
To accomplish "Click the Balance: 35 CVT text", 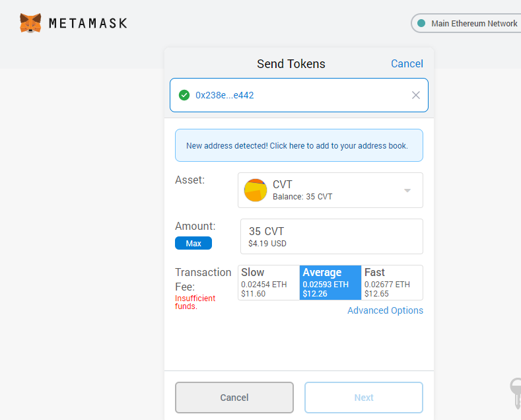I will coord(302,197).
